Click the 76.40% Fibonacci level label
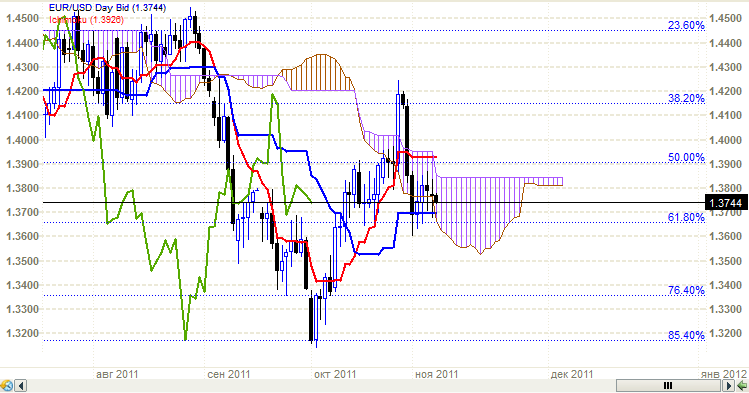749x393 pixels. point(686,290)
